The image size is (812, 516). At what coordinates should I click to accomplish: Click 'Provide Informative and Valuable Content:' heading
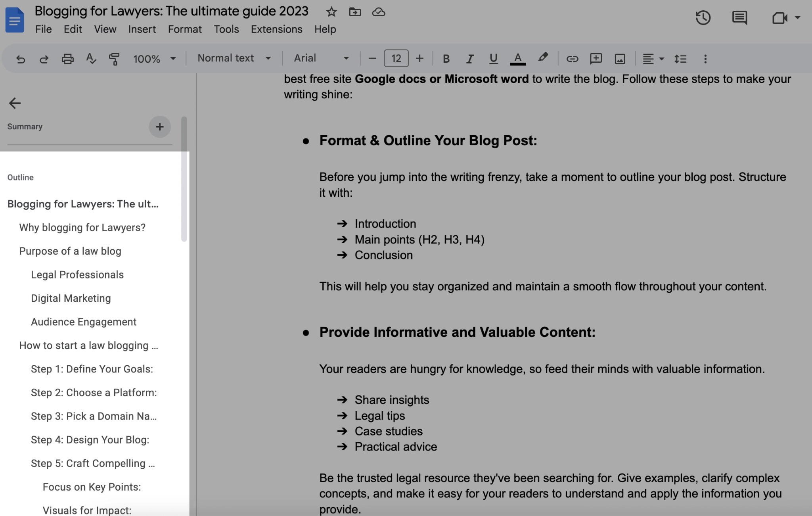(x=458, y=332)
